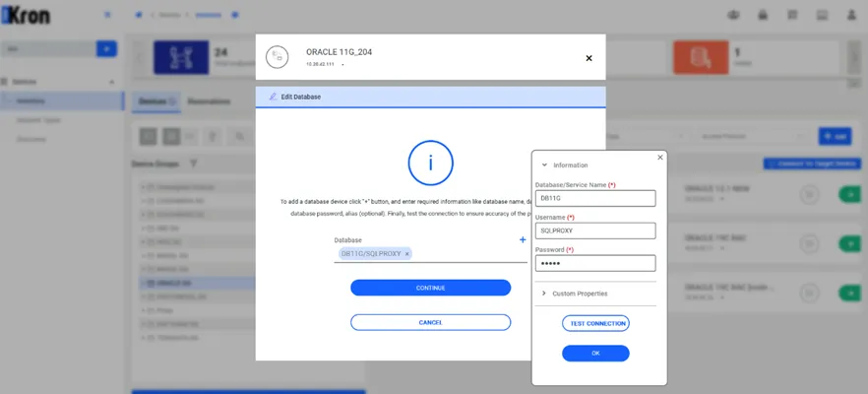Image resolution: width=868 pixels, height=394 pixels.
Task: Click the blue plus button beside search
Action: click(x=106, y=49)
